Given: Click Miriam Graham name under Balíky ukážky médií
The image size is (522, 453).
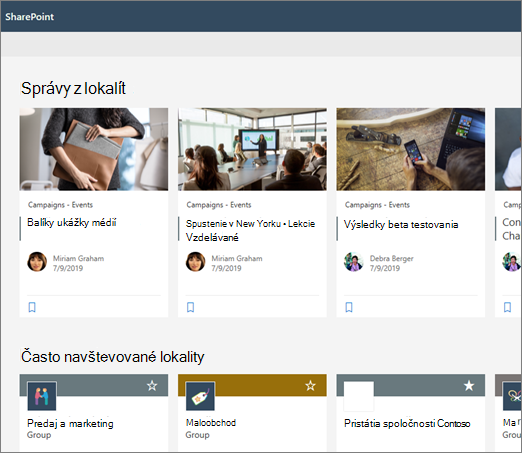Looking at the screenshot, I should (78, 258).
